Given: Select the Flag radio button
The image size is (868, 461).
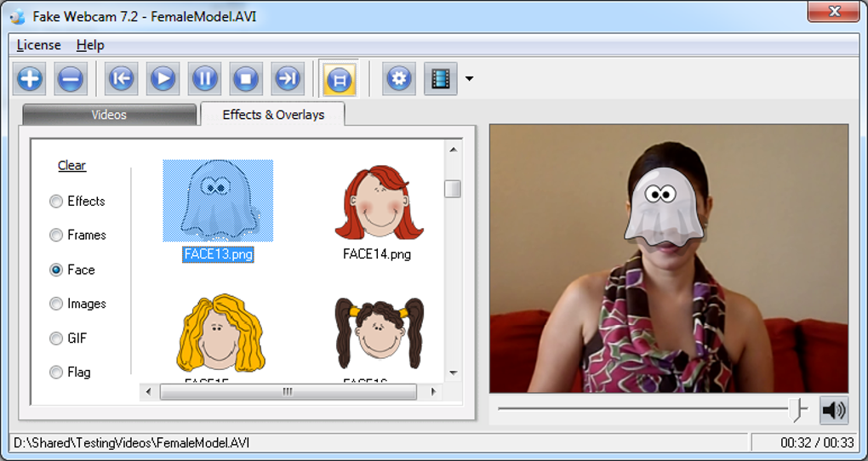Looking at the screenshot, I should coord(56,372).
